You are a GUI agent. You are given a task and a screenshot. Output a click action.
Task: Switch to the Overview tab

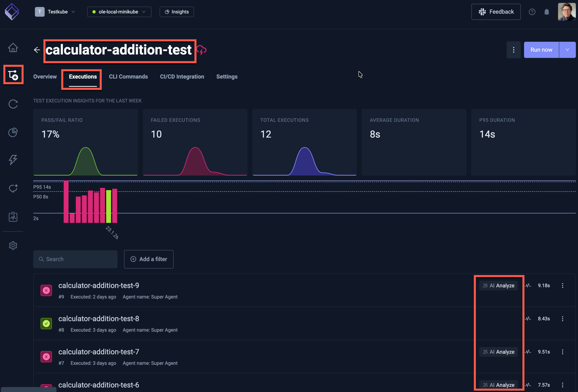coord(45,76)
